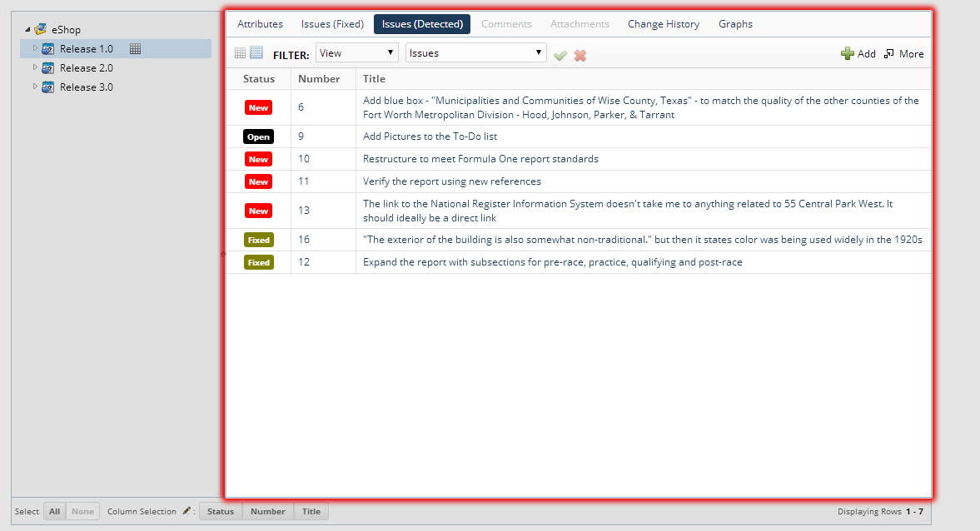The image size is (980, 531).
Task: Click the New badge for issue 10
Action: 258,159
